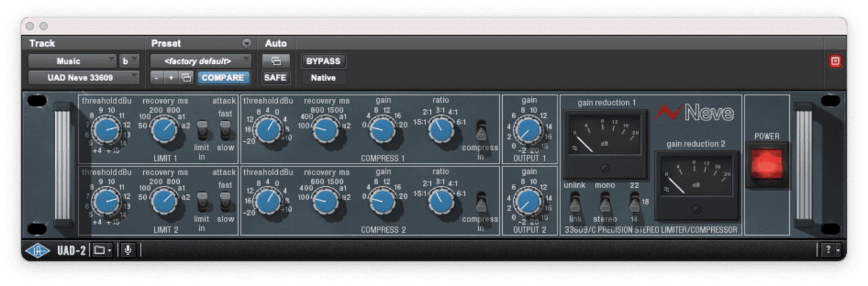Viewport: 868px width, 286px height.
Task: Click the preset copy settings icon beside plus
Action: [x=186, y=77]
